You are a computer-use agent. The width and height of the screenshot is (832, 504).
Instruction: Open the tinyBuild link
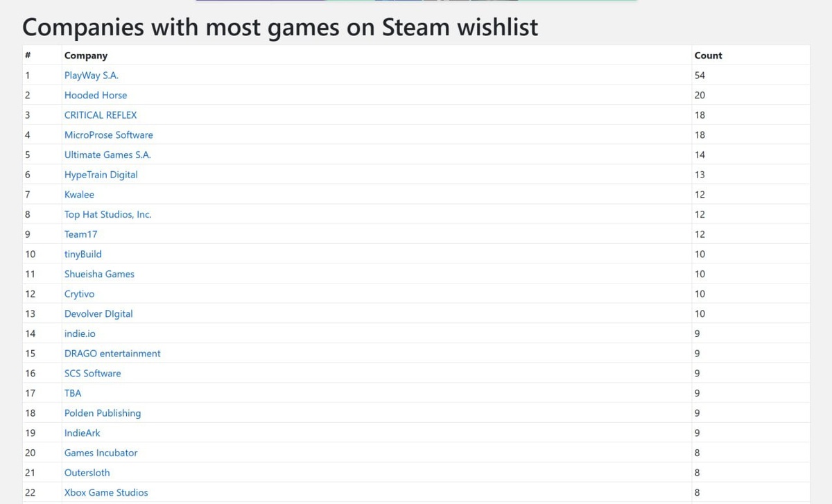click(83, 254)
